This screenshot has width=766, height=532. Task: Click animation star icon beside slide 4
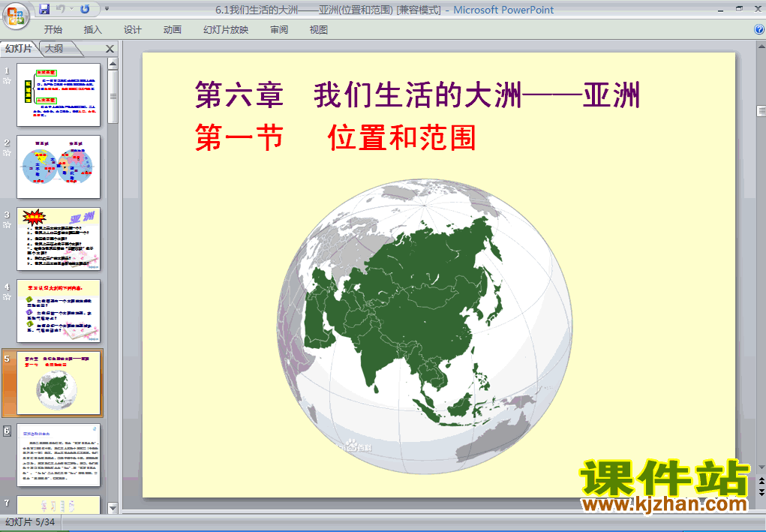pos(7,297)
